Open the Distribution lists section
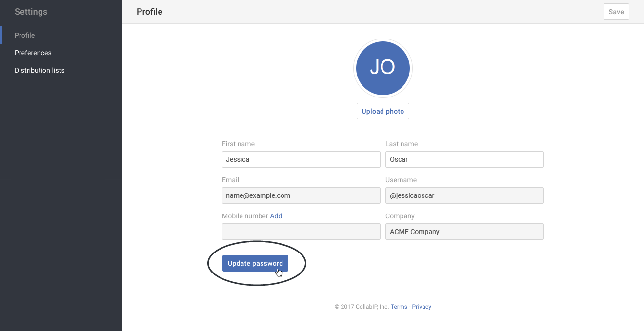This screenshot has height=331, width=644. coord(39,70)
